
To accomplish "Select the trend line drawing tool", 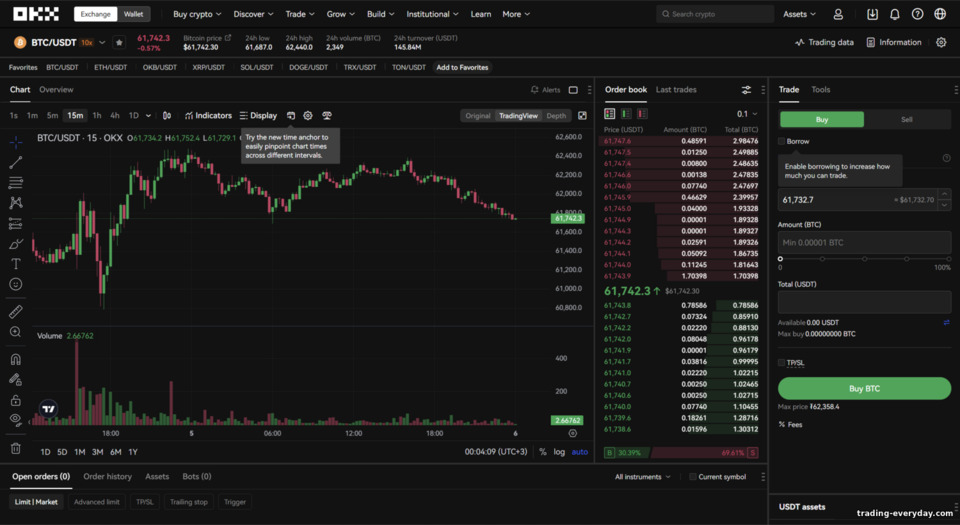I will click(16, 162).
